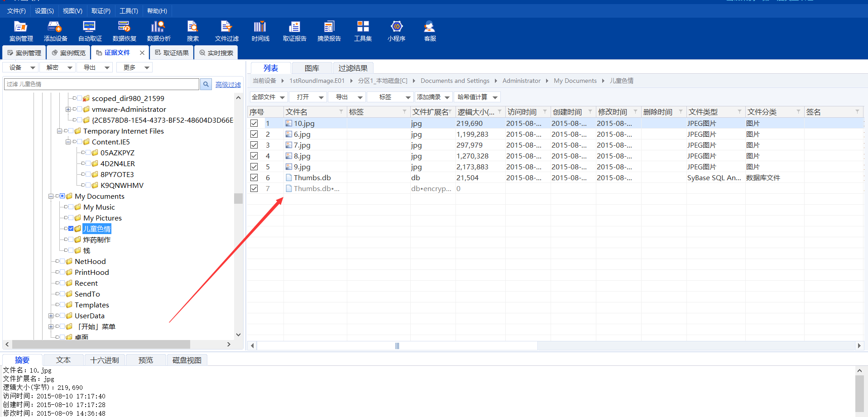Open the 全部文件 dropdown
Screen dimensions: 868x417
tap(268, 97)
